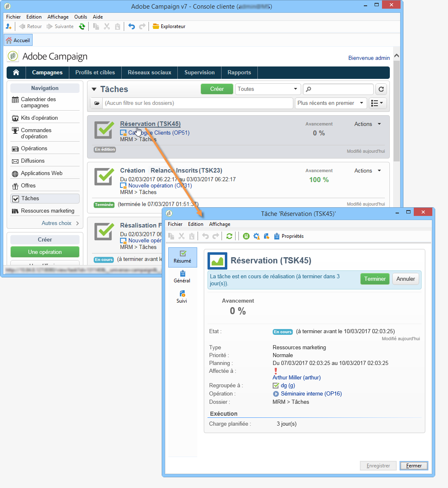Open Ressources marketing in navigation

click(45, 211)
